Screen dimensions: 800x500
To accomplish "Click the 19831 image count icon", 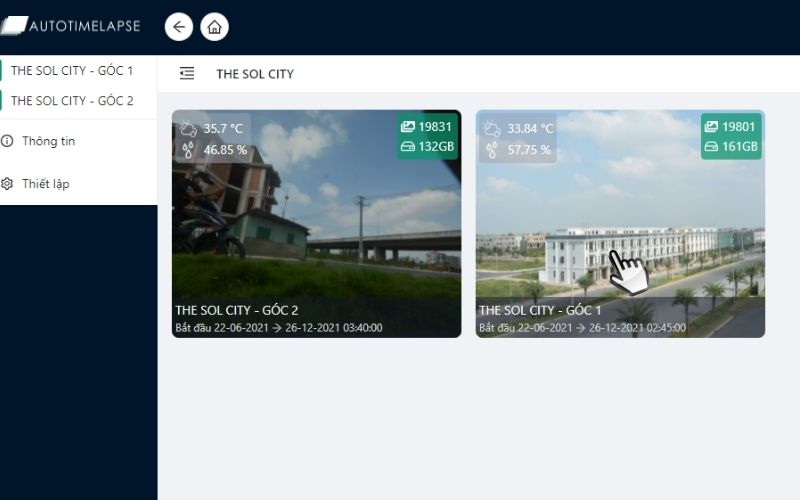I will [x=408, y=127].
